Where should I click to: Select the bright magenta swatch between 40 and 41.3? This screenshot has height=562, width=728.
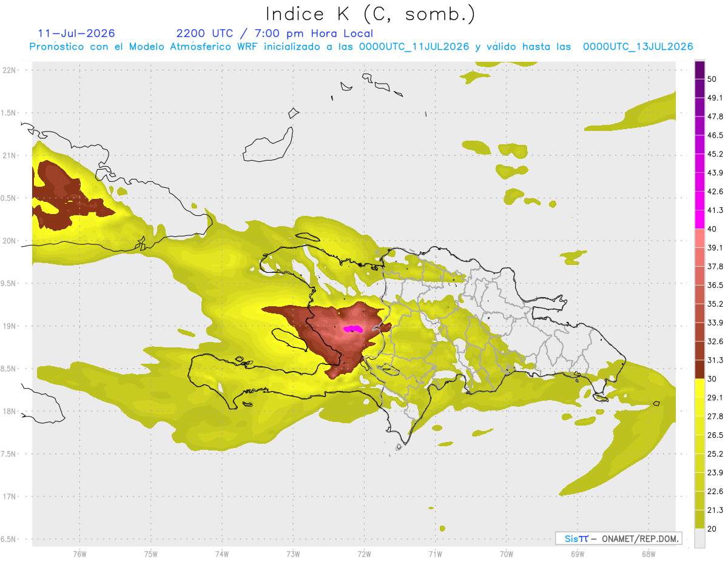click(699, 219)
